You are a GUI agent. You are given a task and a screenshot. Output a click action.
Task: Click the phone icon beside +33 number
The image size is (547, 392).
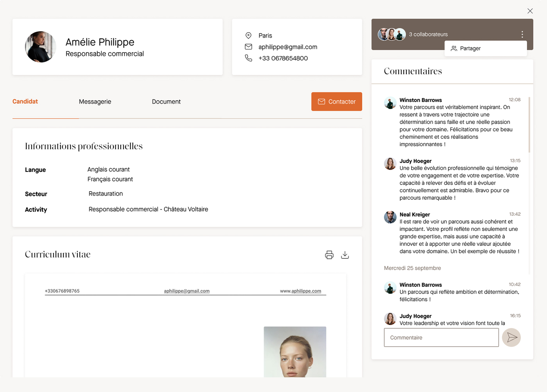pos(249,58)
